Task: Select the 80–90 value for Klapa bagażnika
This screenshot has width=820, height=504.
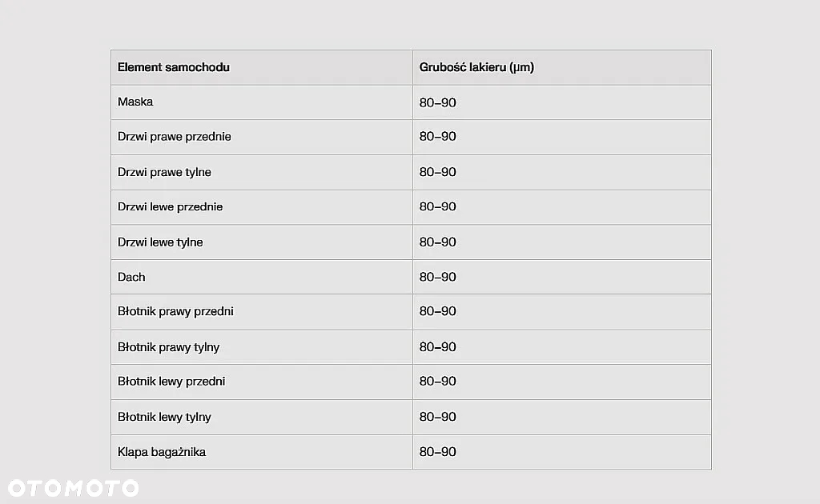Action: click(438, 452)
